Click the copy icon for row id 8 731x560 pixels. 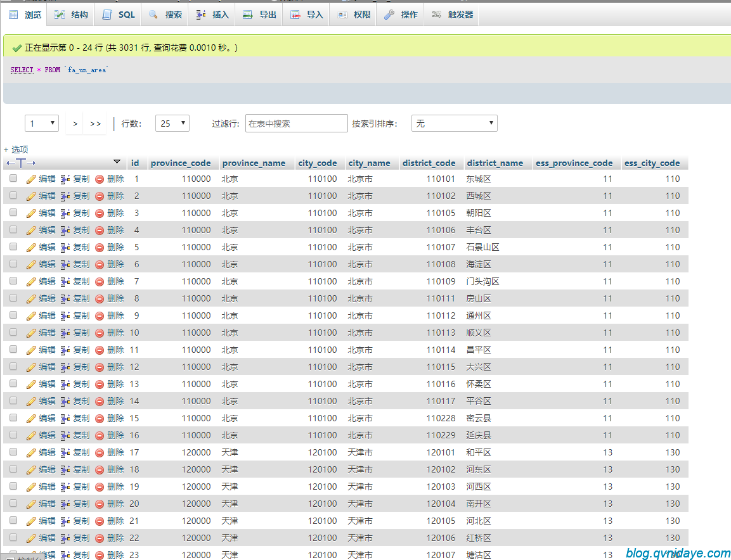[65, 298]
